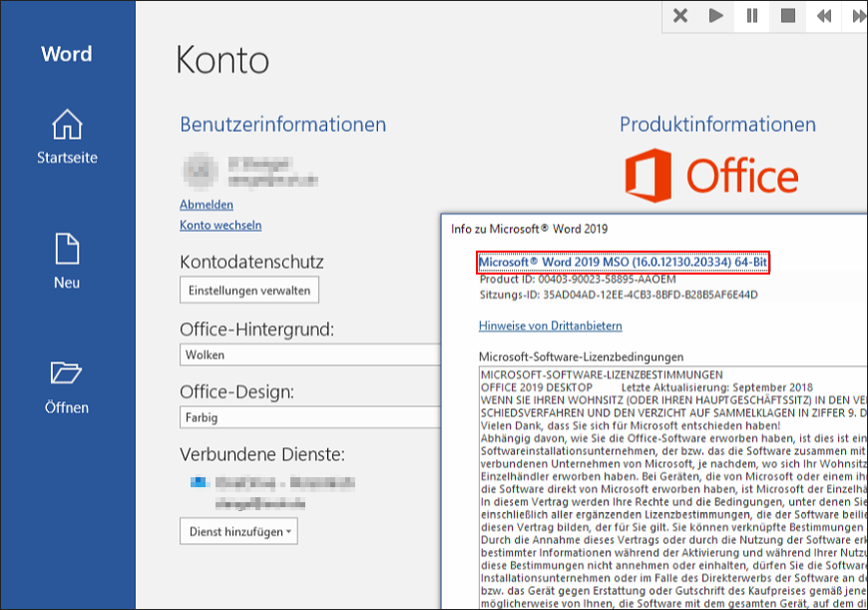Click the Konto wechseln link

pyautogui.click(x=220, y=226)
